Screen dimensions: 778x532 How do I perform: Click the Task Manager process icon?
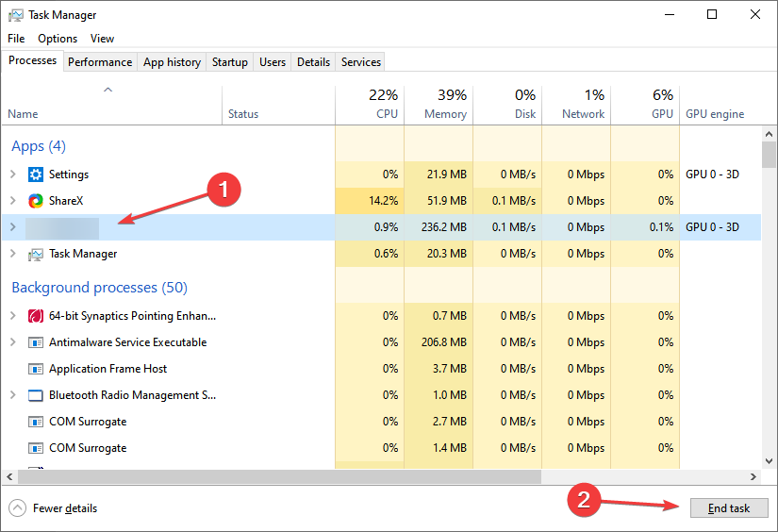click(36, 254)
